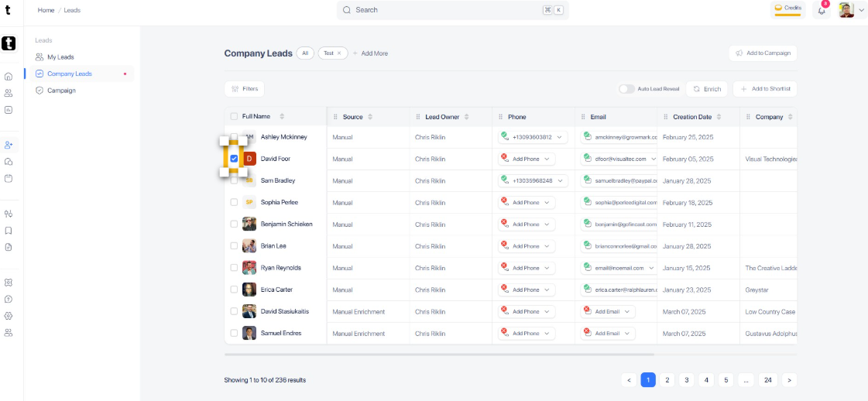868x401 pixels.
Task: Open the document icon in left rail
Action: 9,247
